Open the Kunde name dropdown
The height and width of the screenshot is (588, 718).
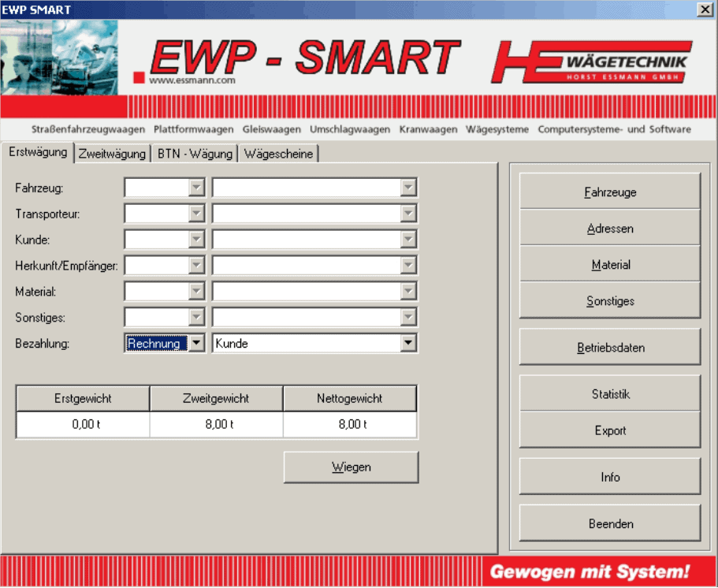pyautogui.click(x=407, y=240)
